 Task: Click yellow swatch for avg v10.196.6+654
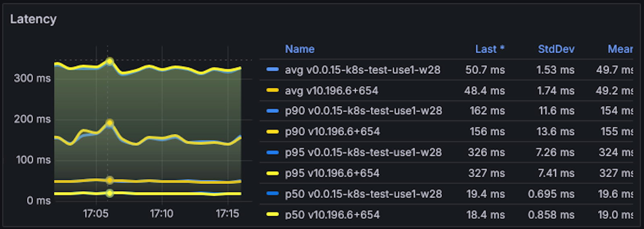point(272,90)
